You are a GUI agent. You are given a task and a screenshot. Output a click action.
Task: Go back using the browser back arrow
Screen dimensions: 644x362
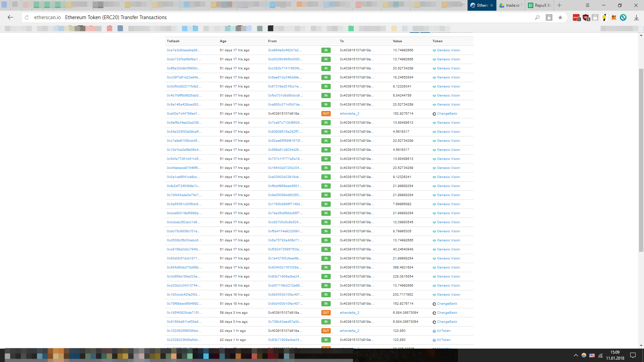click(x=10, y=17)
